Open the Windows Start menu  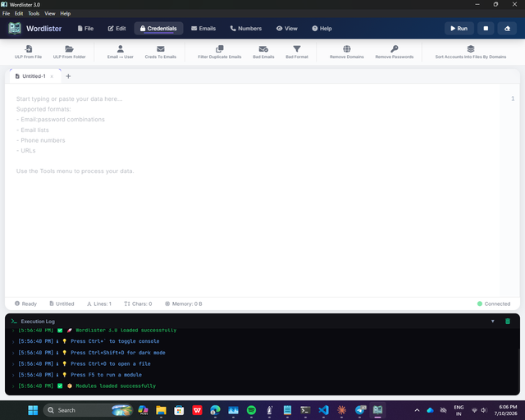pos(33,410)
